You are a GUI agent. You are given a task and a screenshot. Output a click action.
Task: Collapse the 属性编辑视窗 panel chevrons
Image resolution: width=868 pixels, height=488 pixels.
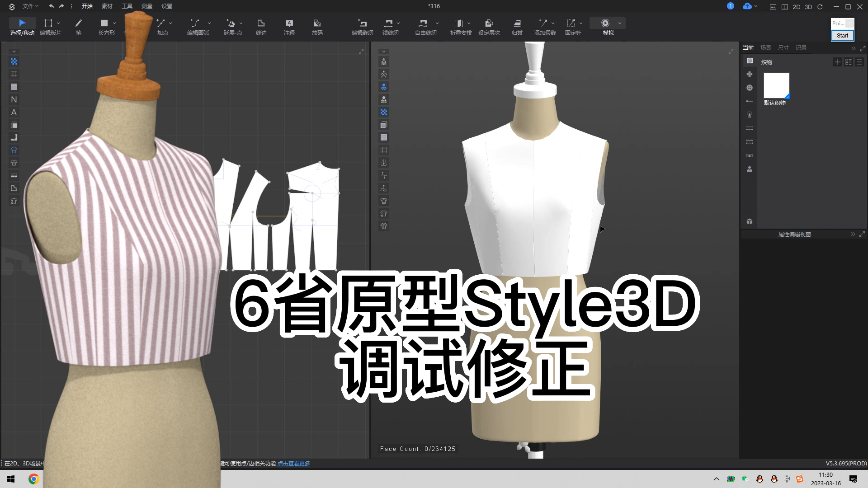point(853,234)
